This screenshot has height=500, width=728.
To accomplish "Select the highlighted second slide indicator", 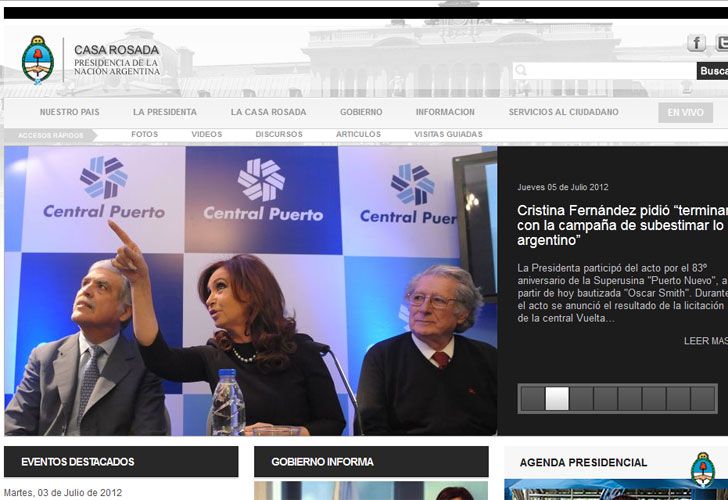I will click(x=557, y=398).
